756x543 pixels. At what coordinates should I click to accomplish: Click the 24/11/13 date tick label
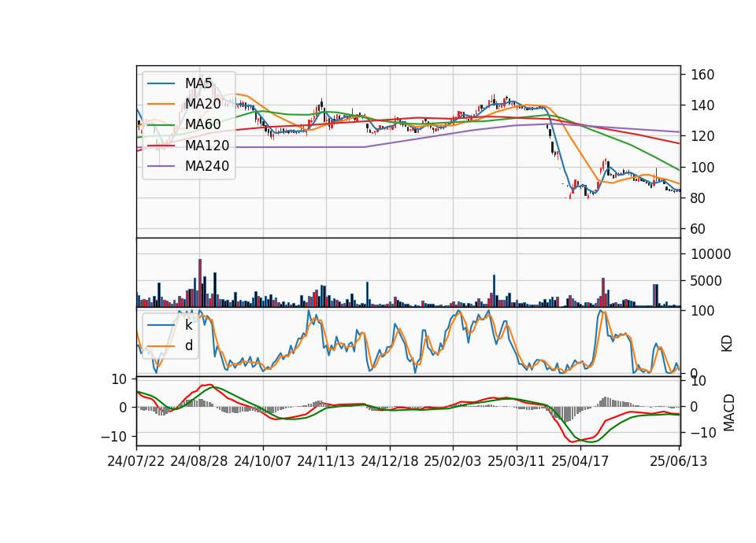(326, 461)
